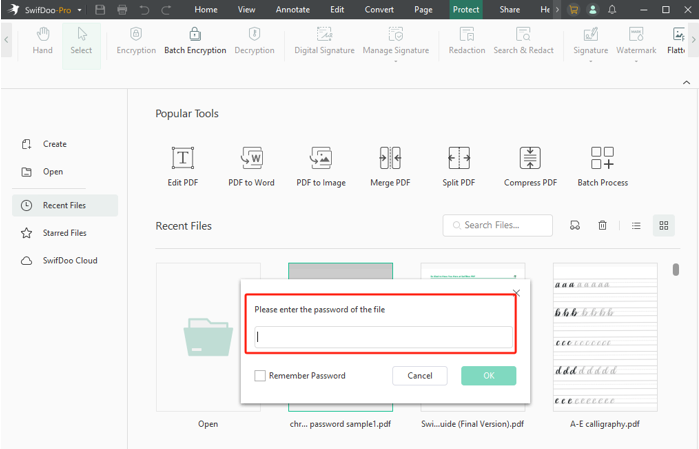Image resolution: width=699 pixels, height=449 pixels.
Task: Open the Watermark tool
Action: [636, 41]
